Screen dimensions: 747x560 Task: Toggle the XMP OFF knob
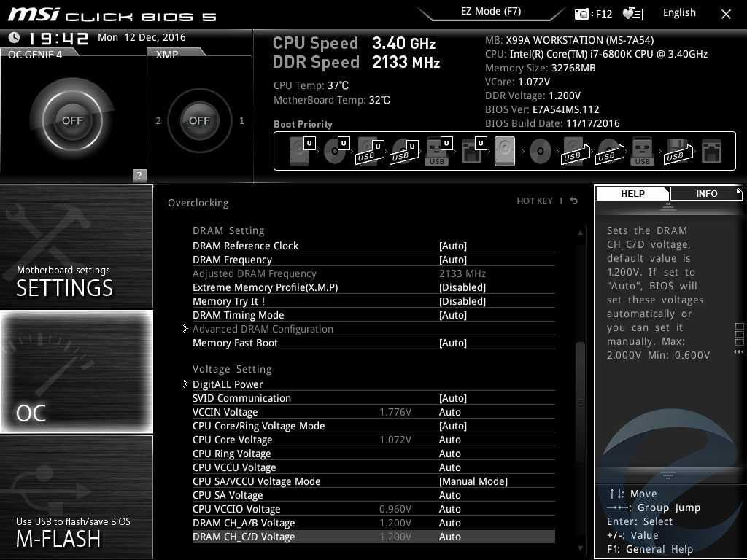tap(199, 120)
